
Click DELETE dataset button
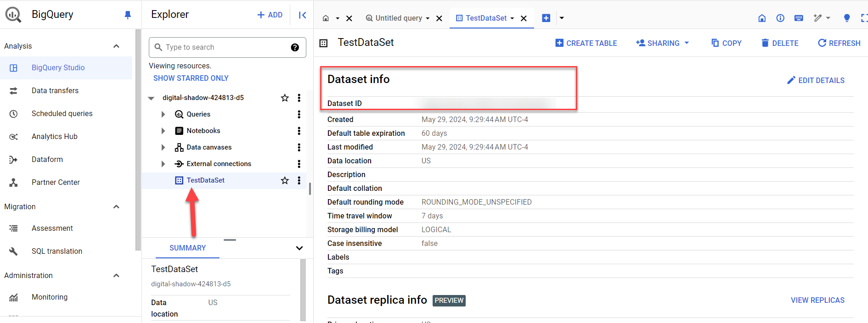pyautogui.click(x=780, y=43)
